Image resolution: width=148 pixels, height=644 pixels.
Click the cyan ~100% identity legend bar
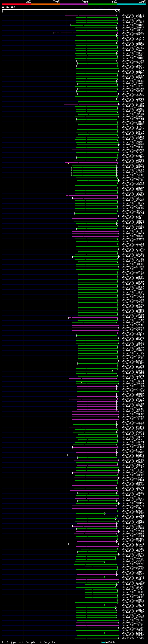131,4
